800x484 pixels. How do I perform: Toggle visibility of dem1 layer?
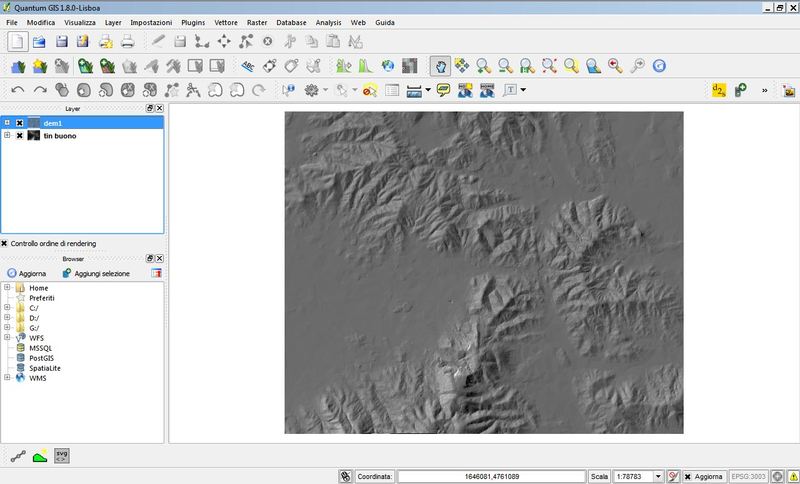[19, 122]
